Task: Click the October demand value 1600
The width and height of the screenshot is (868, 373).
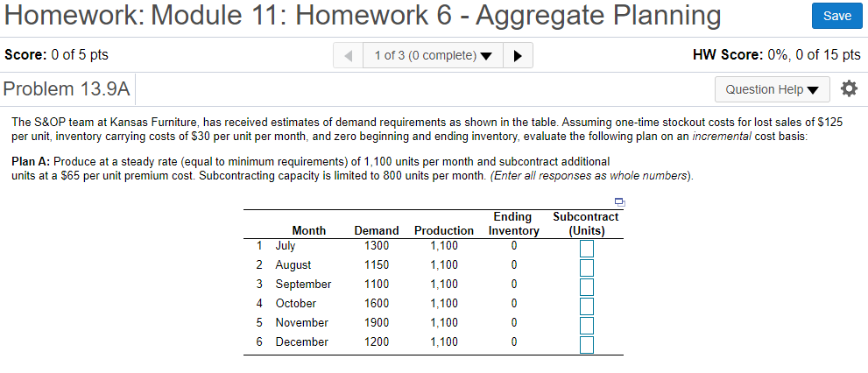Action: [377, 304]
